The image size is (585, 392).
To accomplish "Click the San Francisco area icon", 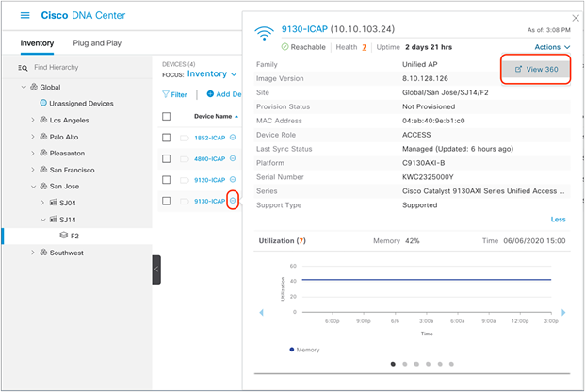I will 43,169.
